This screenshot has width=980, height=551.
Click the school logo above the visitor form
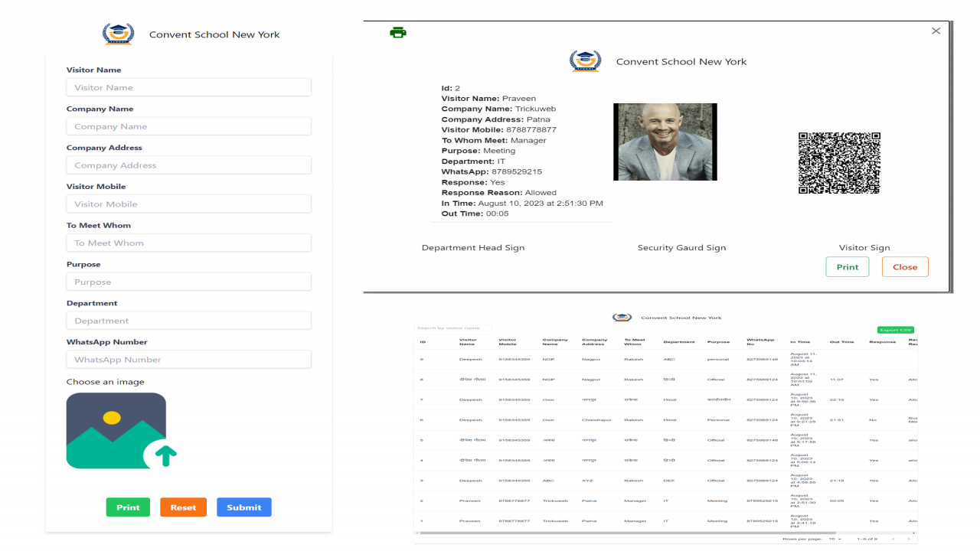(x=118, y=34)
